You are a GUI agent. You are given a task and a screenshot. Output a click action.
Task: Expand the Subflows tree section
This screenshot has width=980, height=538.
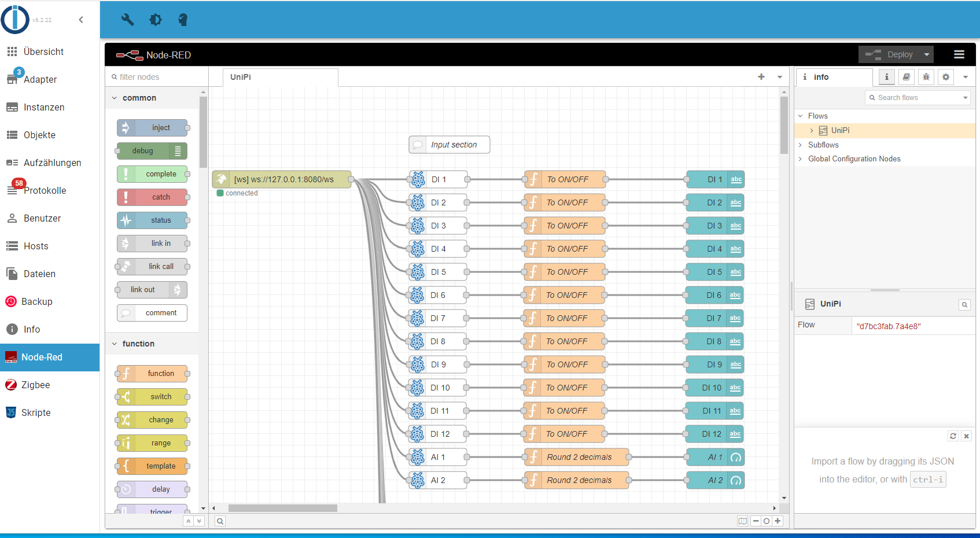tap(801, 145)
